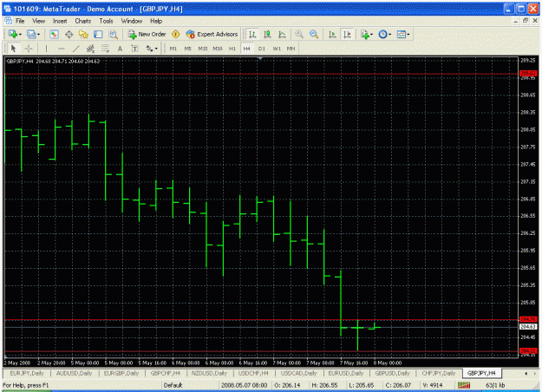Switch to the NZDUSD,Daily chart tab
The height and width of the screenshot is (392, 542).
(209, 373)
